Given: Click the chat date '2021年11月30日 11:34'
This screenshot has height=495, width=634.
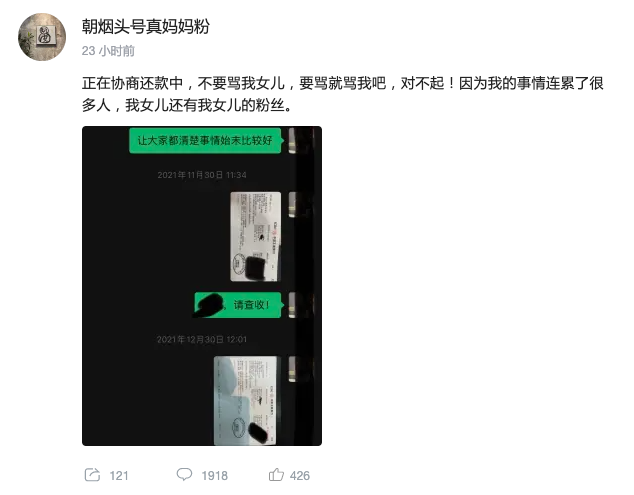Looking at the screenshot, I should pos(202,175).
